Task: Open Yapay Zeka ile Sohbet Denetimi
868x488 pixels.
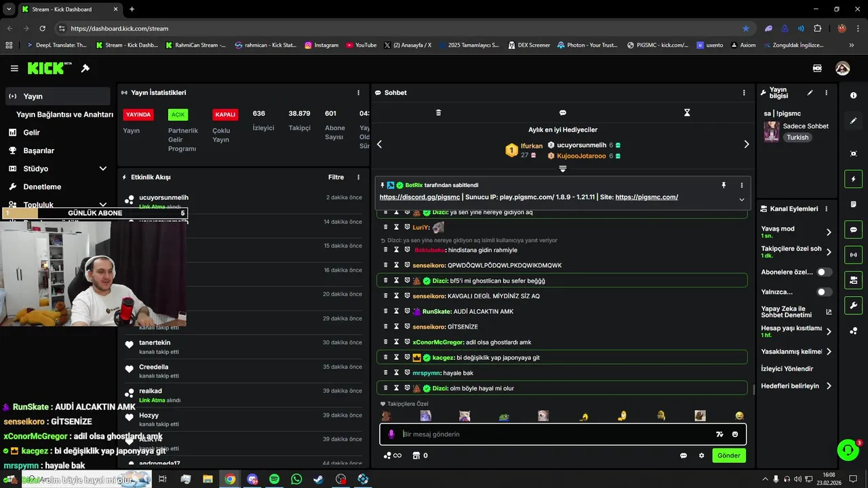Action: pyautogui.click(x=796, y=312)
